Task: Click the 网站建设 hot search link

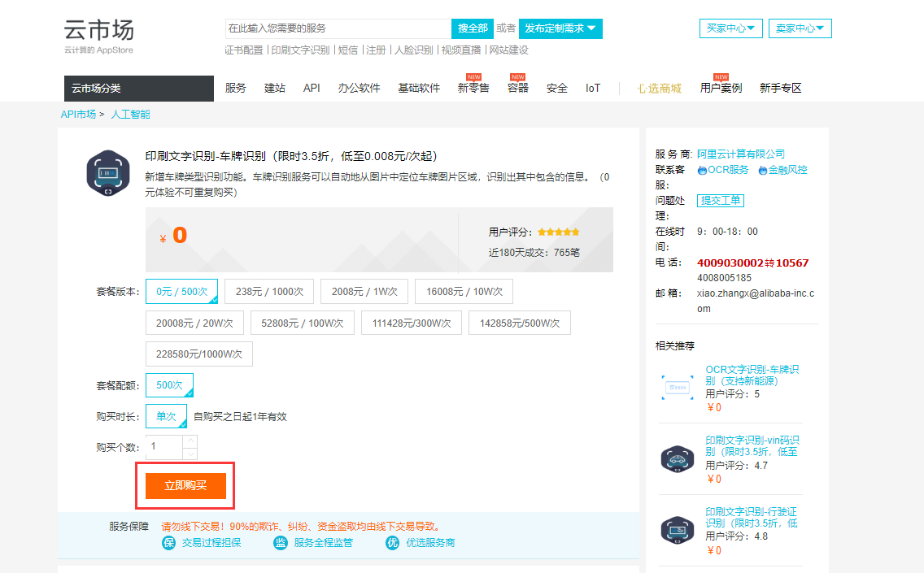Action: 509,50
